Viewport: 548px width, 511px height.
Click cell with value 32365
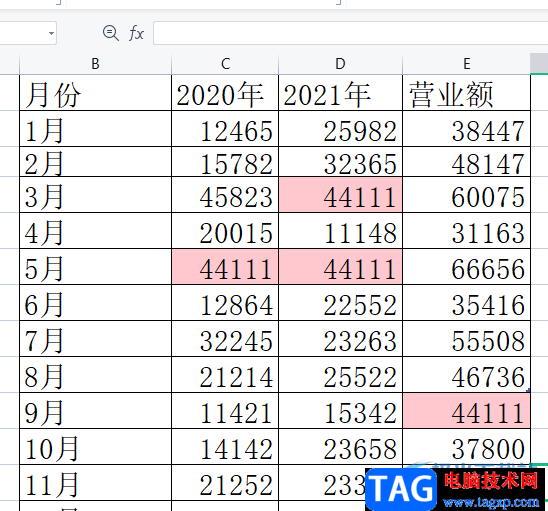tap(340, 162)
